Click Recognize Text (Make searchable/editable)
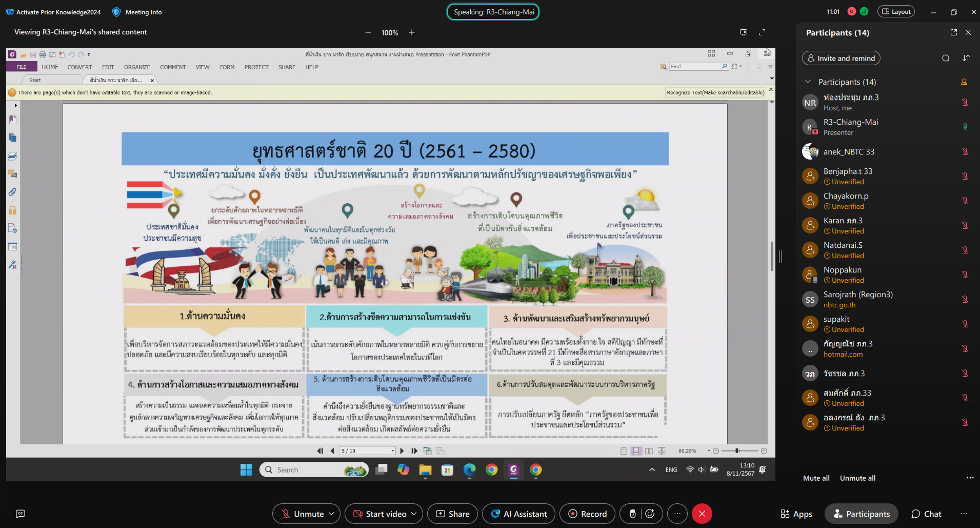 (715, 93)
